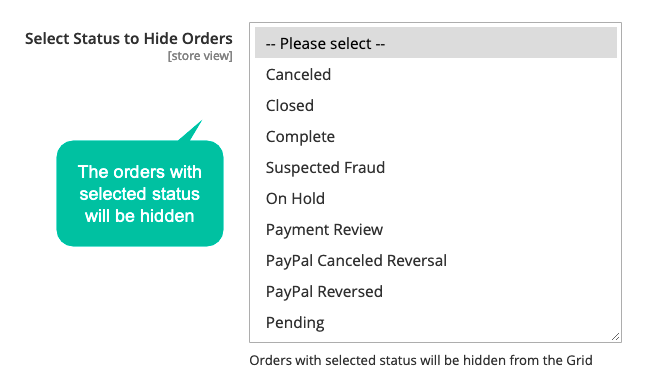Click the green hidden-orders callout bubble
Viewport: 657px width, 381px height.
(140, 193)
